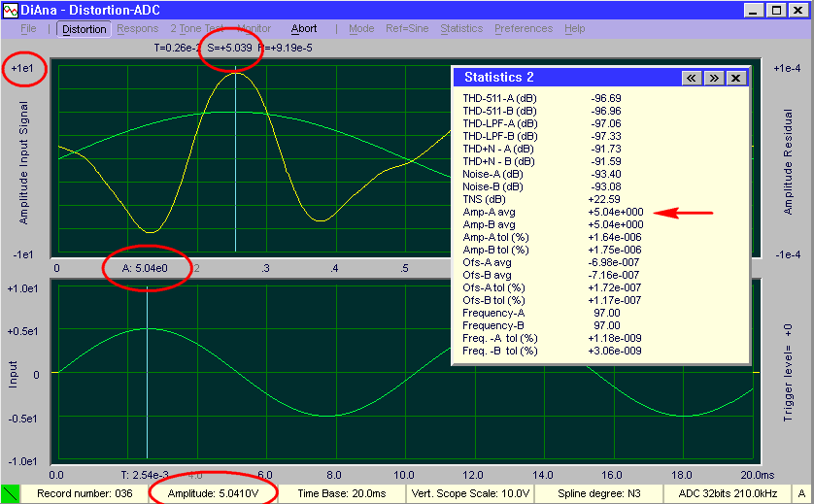Image resolution: width=814 pixels, height=504 pixels.
Task: Click the Time Base: 20.0ms status field
Action: (x=342, y=493)
